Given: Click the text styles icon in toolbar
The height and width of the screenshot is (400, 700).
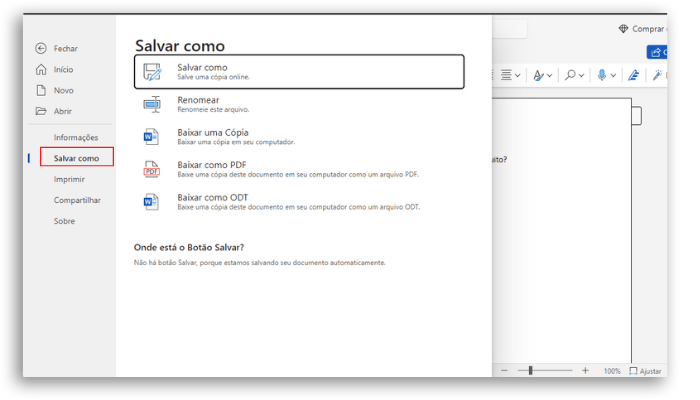Looking at the screenshot, I should (538, 75).
